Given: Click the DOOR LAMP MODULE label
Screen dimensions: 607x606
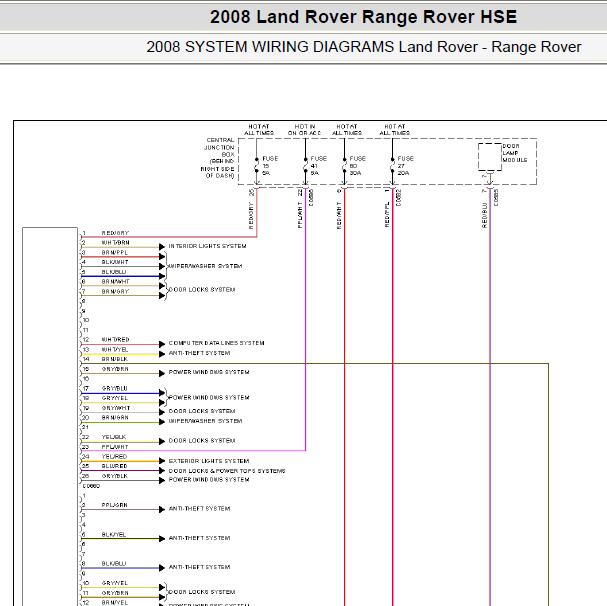Looking at the screenshot, I should [514, 153].
